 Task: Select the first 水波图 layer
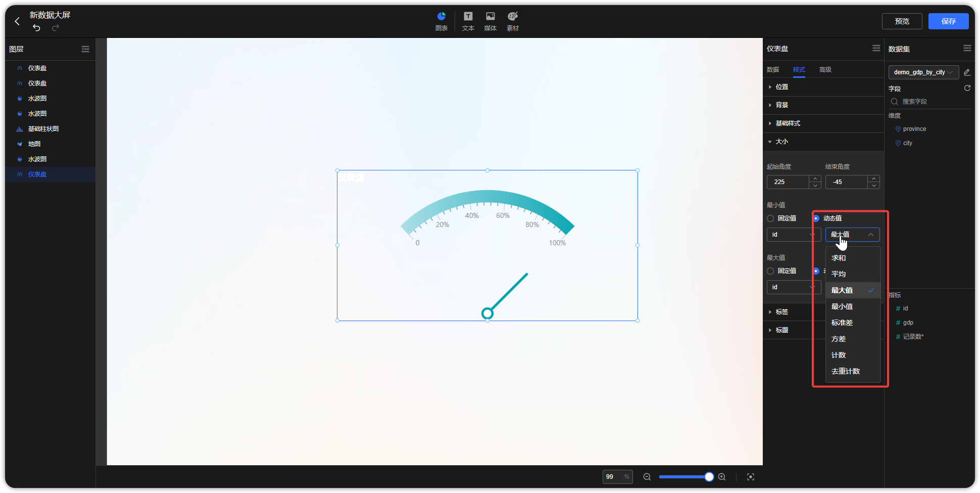click(x=50, y=99)
